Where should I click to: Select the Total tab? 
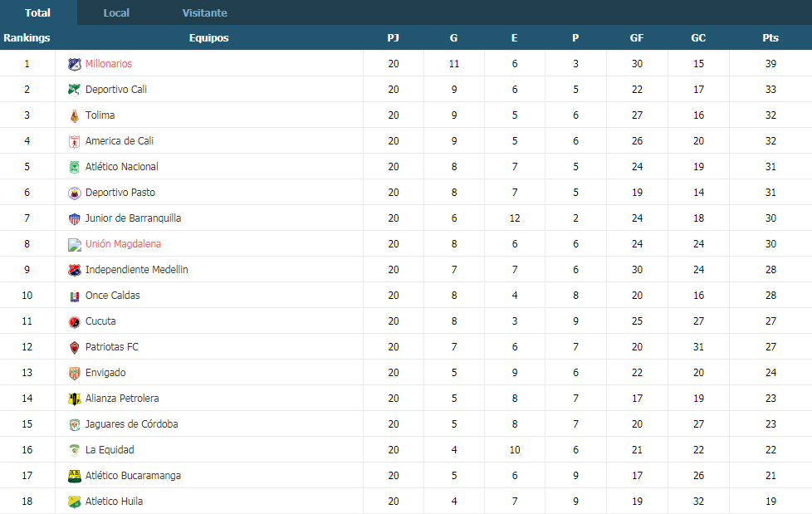tap(38, 13)
